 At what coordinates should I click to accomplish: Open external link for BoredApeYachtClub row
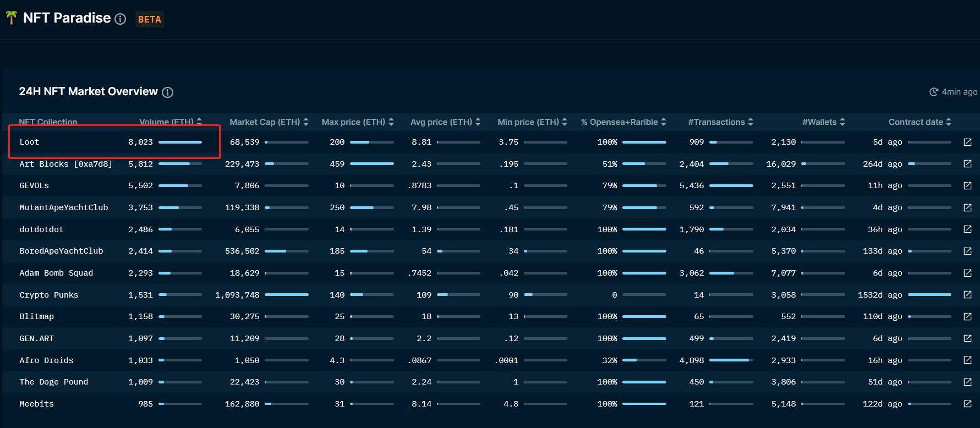click(967, 251)
